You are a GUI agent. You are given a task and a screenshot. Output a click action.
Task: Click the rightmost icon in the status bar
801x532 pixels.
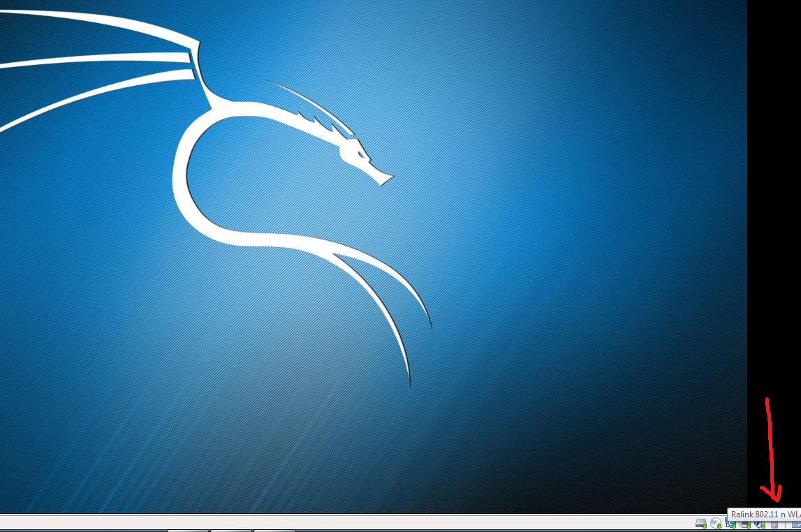point(795,525)
